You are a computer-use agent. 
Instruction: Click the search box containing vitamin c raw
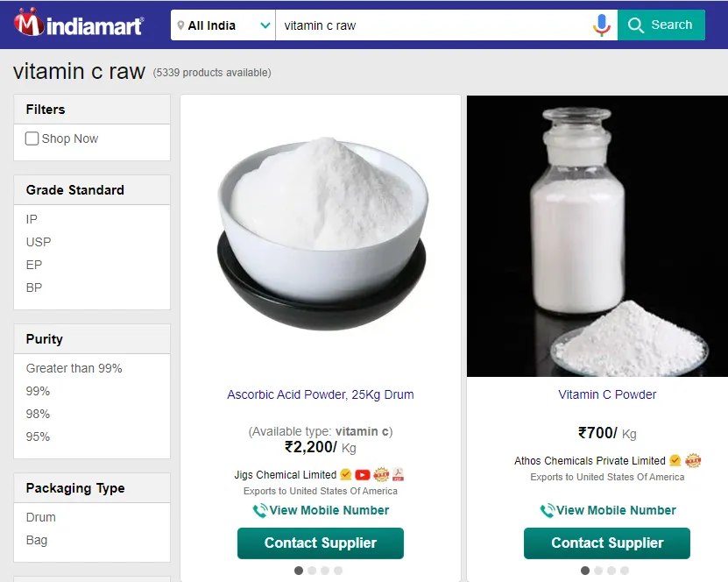[434, 25]
